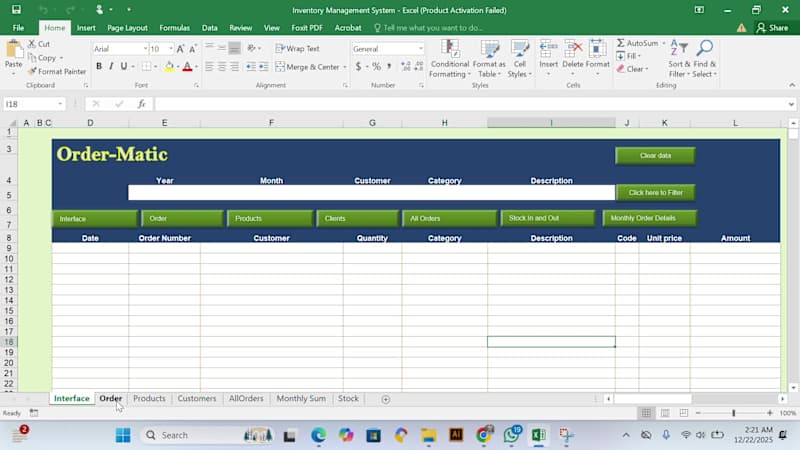Add a new sheet with plus icon
This screenshot has width=800, height=450.
click(386, 399)
